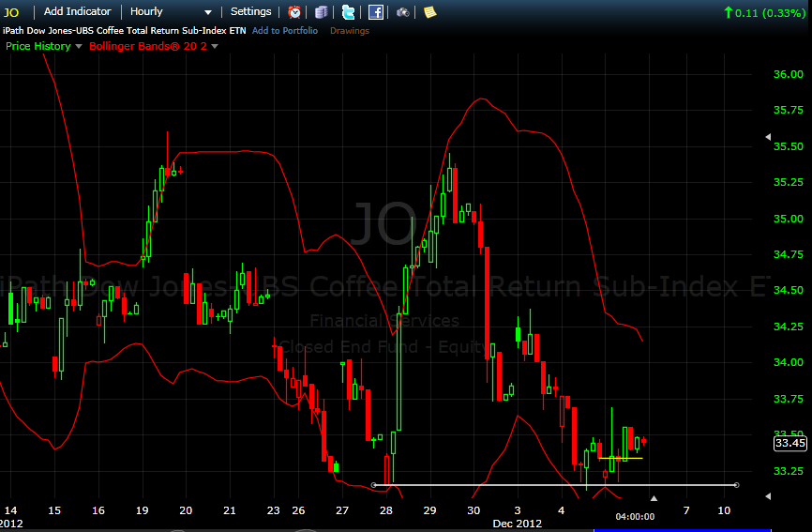Screen dimensions: 812x532
Task: Click the 36.00 price axis label
Action: (789, 74)
